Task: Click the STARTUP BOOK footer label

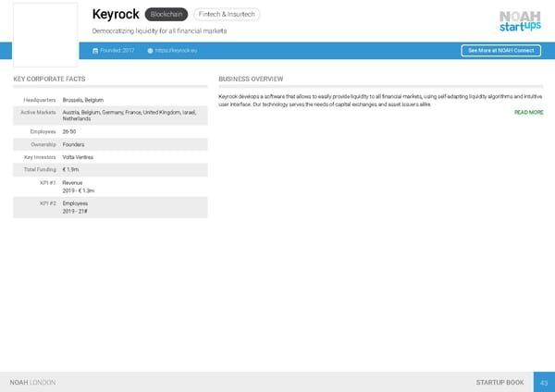Action: pos(499,382)
